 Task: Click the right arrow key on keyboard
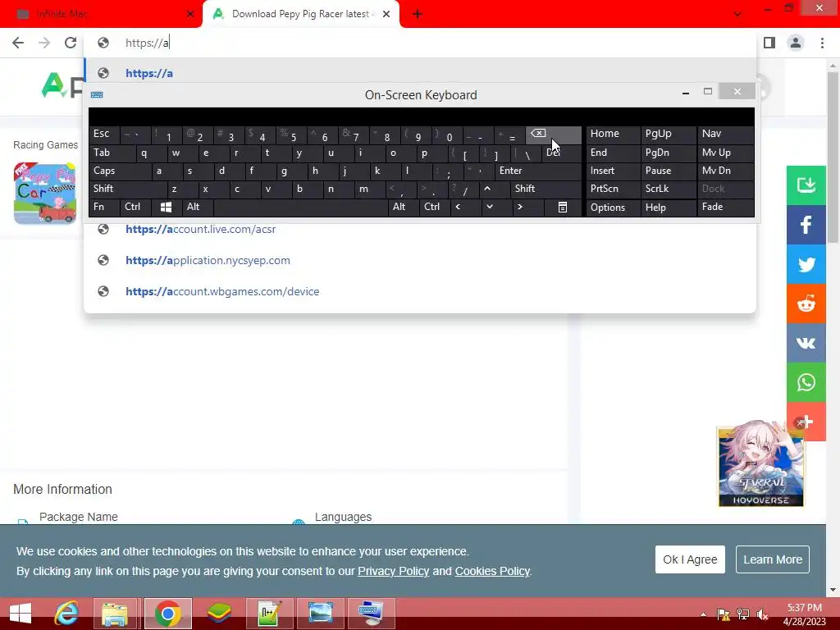tap(519, 207)
